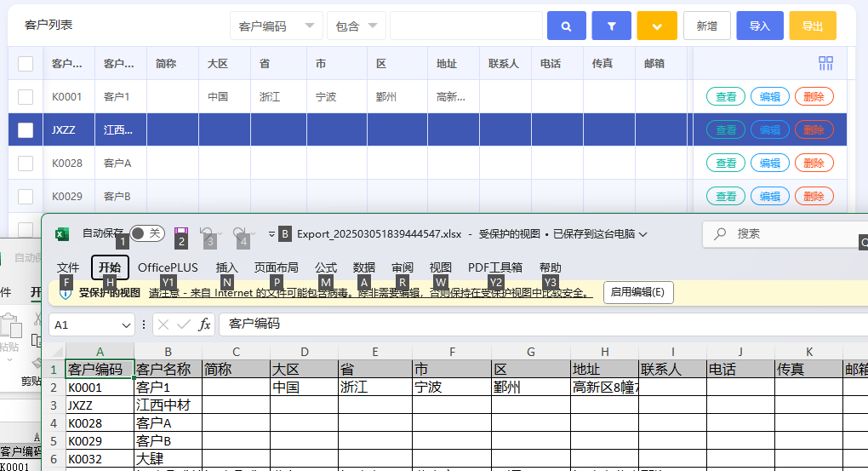The width and height of the screenshot is (868, 471).
Task: Open the 页面布局 ribbon tab
Action: (277, 267)
